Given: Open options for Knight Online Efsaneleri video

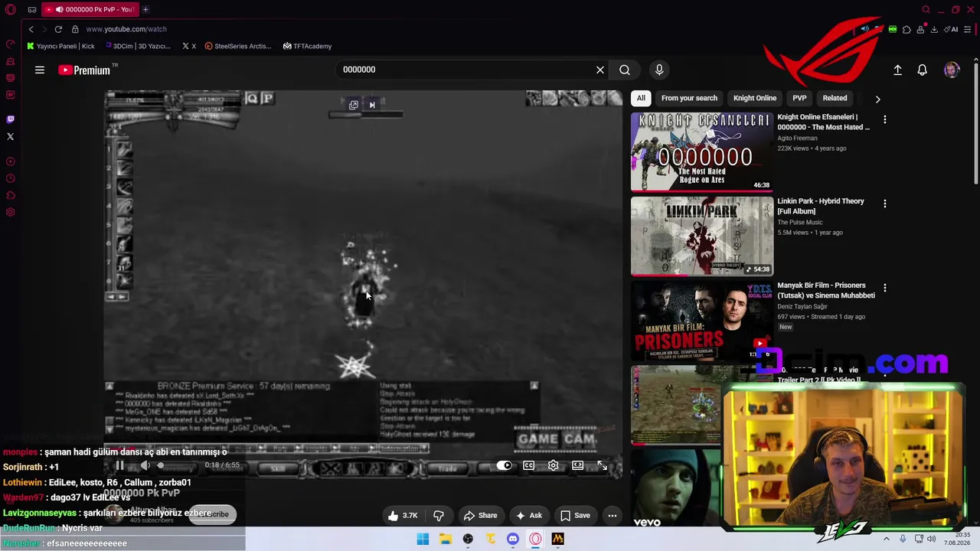Looking at the screenshot, I should click(885, 119).
